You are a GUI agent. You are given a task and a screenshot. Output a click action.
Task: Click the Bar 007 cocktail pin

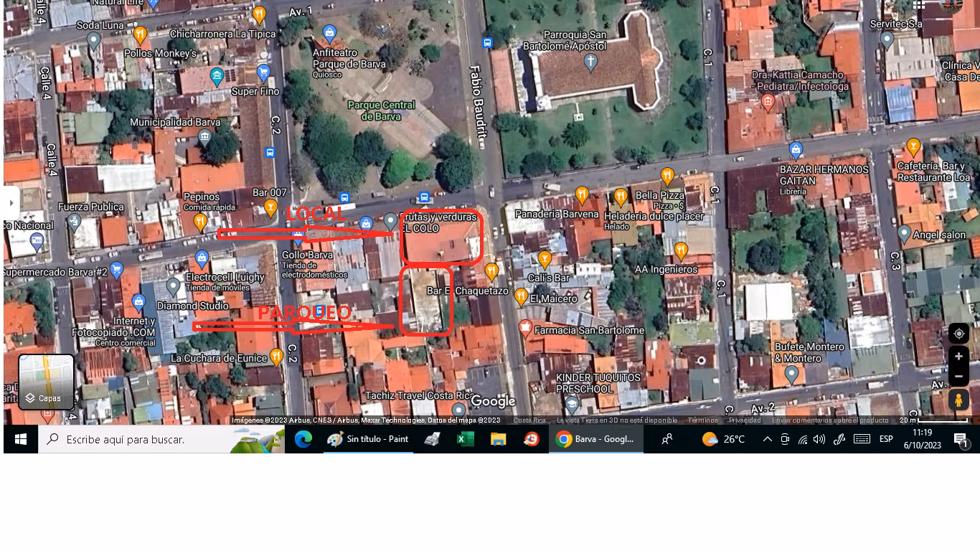[270, 207]
